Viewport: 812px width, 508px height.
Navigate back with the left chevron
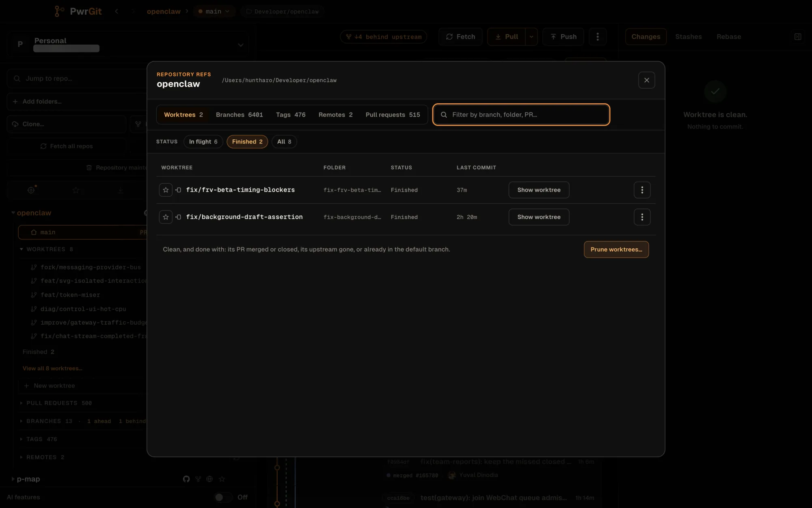coord(117,11)
